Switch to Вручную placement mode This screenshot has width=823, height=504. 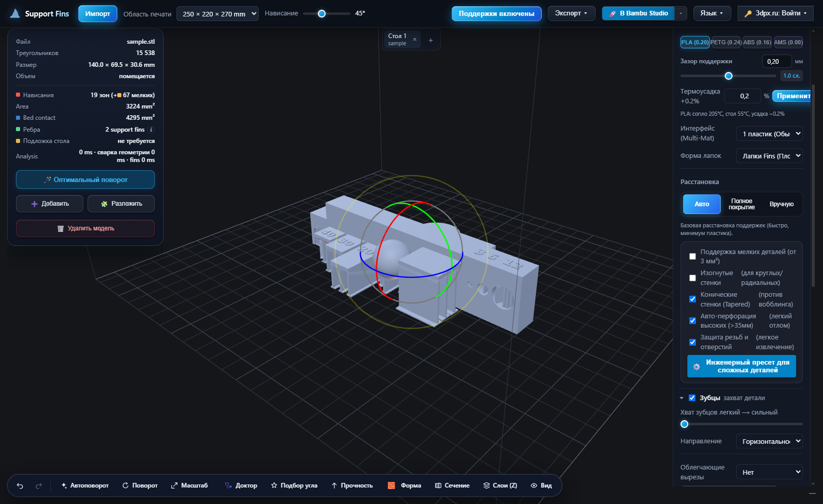click(x=781, y=204)
